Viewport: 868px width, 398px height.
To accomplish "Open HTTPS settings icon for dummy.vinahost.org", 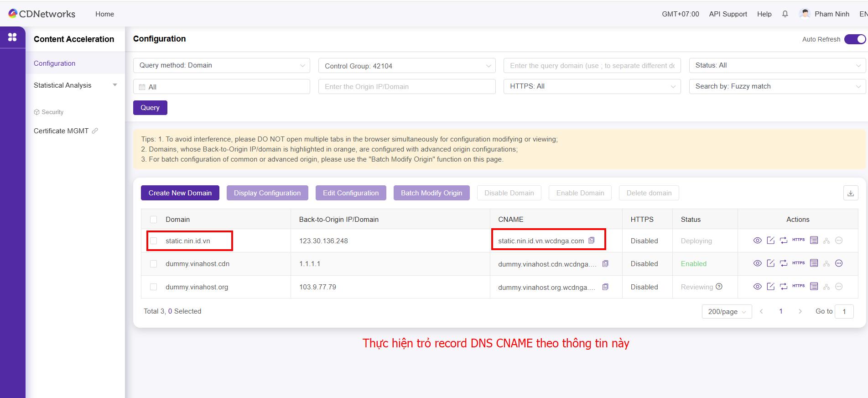I will [798, 286].
